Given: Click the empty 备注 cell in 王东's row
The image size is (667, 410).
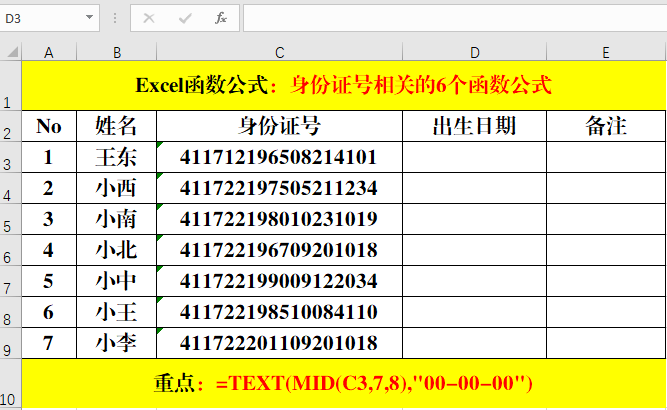Looking at the screenshot, I should pos(606,157).
